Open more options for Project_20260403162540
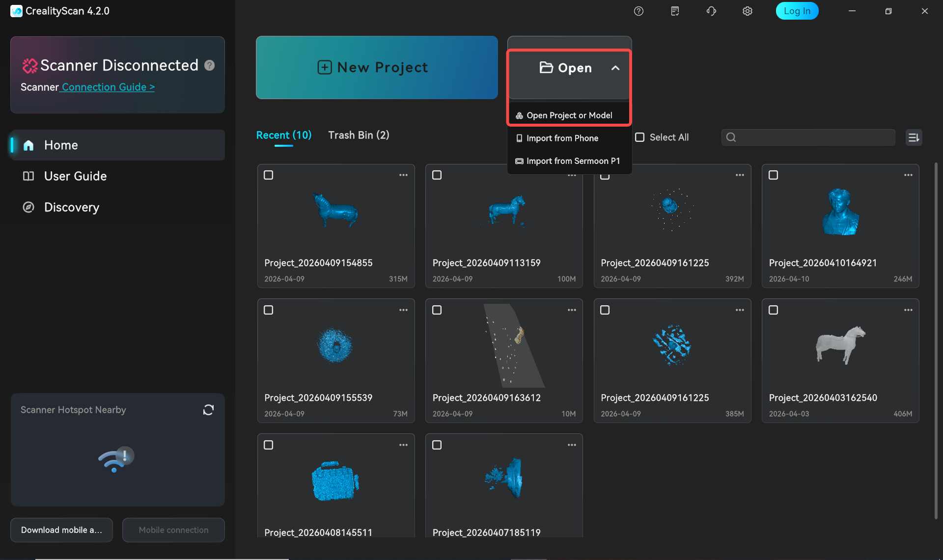 (x=908, y=310)
